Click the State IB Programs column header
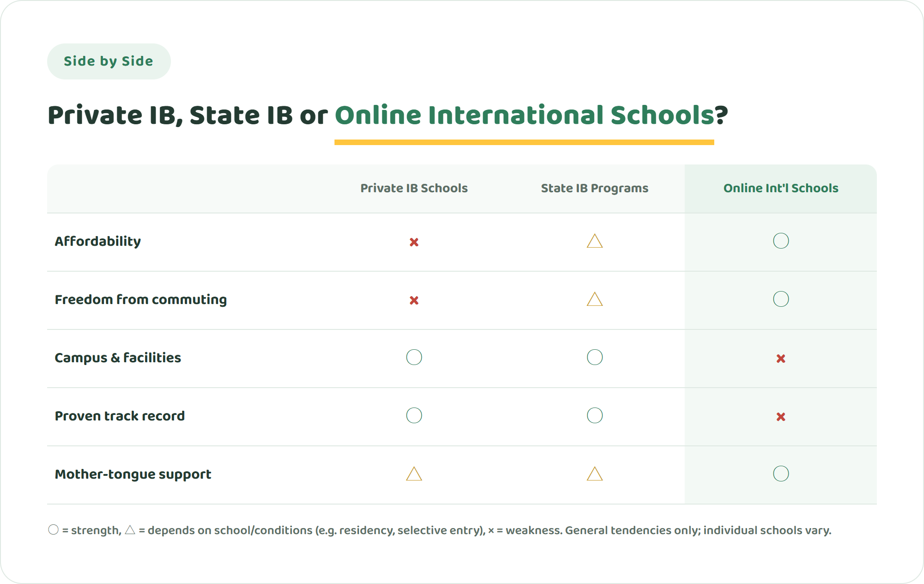Viewport: 924px width, 584px height. click(x=595, y=188)
